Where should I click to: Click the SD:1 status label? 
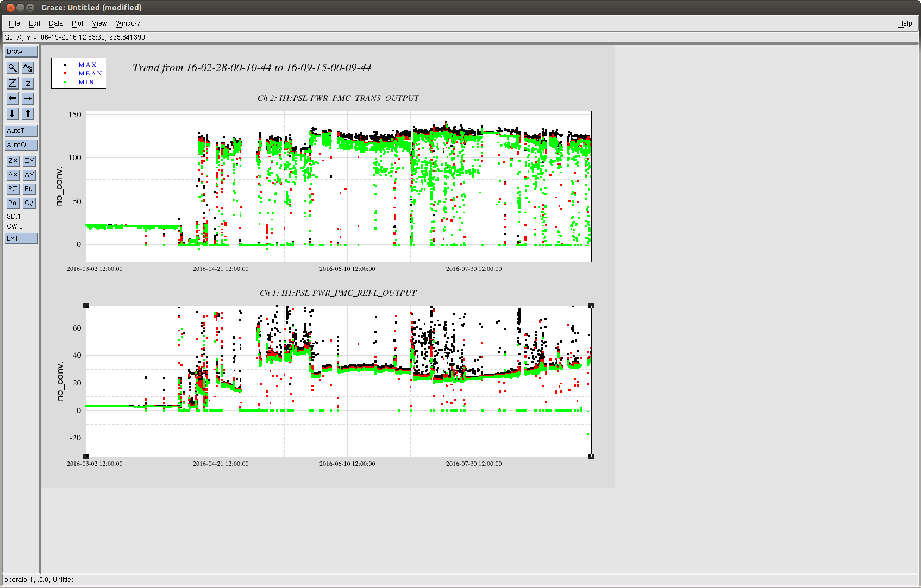pos(14,217)
